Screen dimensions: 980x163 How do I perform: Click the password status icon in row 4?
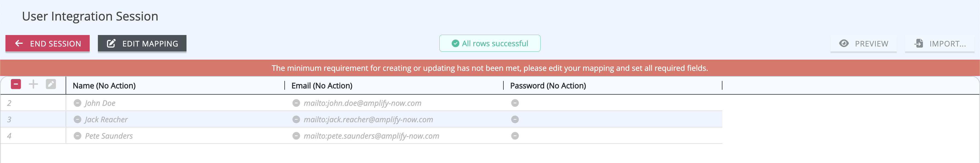515,136
